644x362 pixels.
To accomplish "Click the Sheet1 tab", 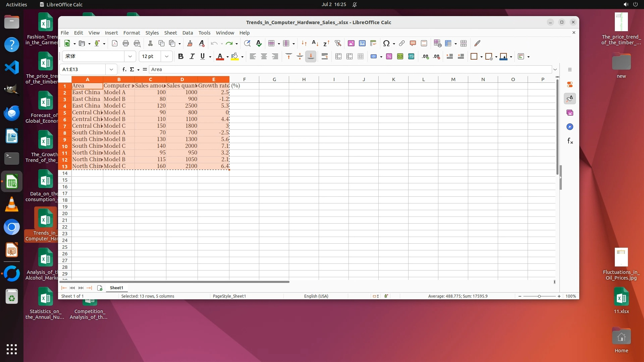I will tap(116, 288).
